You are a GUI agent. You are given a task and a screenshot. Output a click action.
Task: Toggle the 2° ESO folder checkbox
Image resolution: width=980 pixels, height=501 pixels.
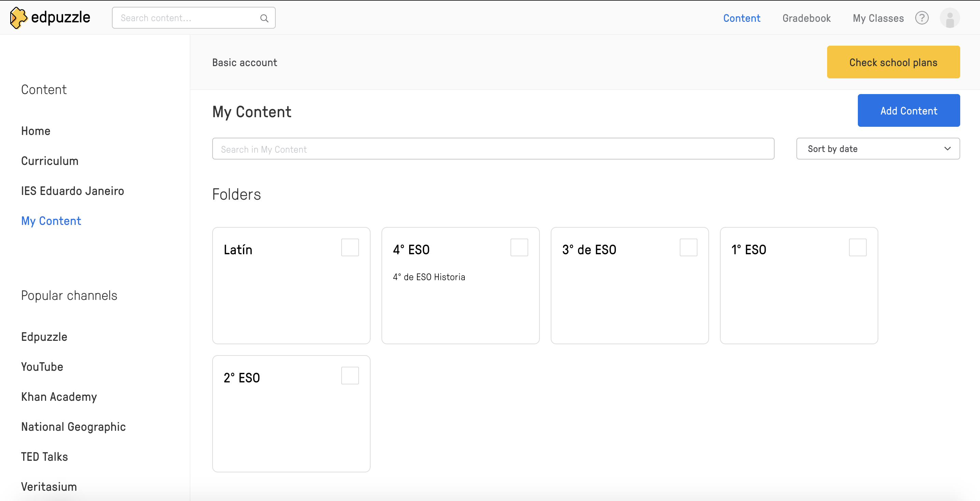[350, 376]
